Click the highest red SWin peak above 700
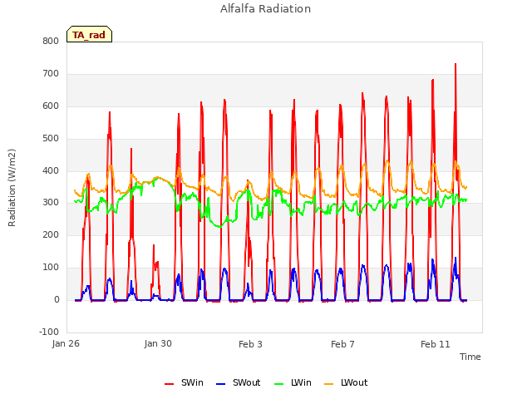The image size is (532, 399). coord(456,64)
